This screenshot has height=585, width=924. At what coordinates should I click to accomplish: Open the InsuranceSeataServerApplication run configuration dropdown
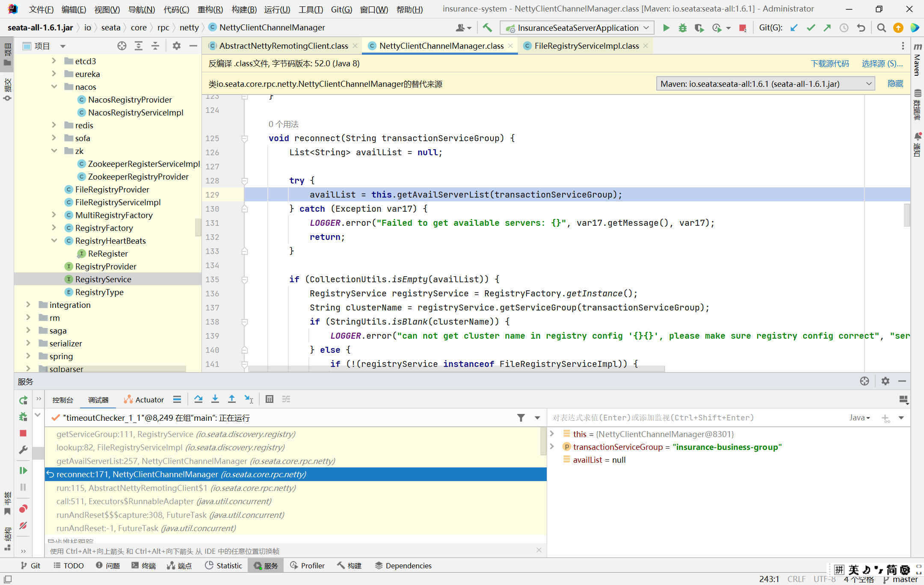coord(577,27)
